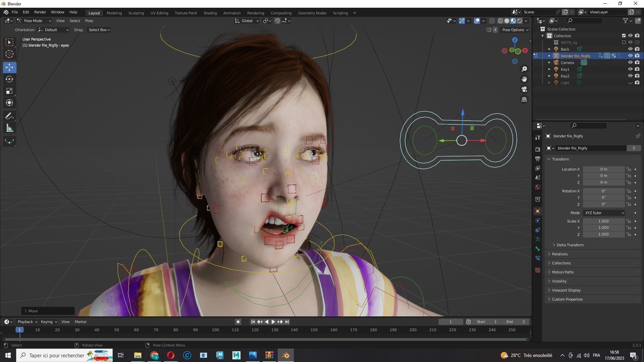Open the View Layer properties tab
This screenshot has height=362, width=644.
538,168
